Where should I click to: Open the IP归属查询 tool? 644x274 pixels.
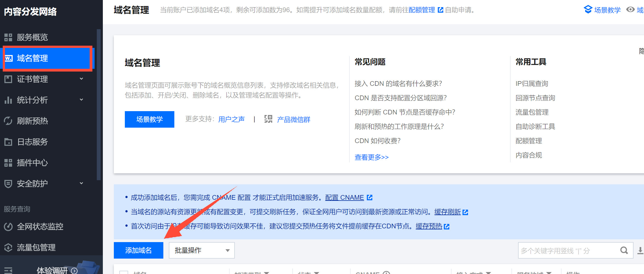[532, 84]
